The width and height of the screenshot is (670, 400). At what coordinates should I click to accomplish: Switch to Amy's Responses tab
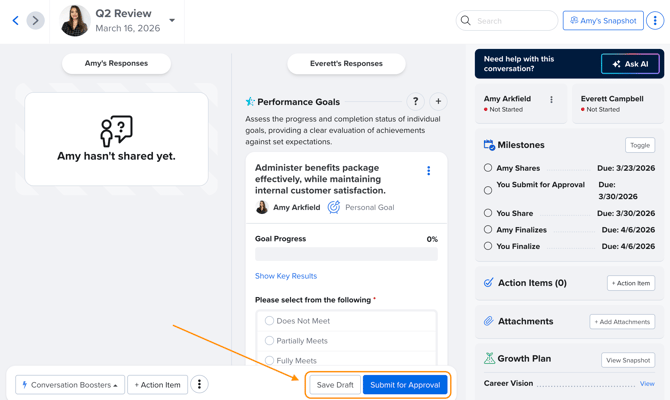point(116,63)
